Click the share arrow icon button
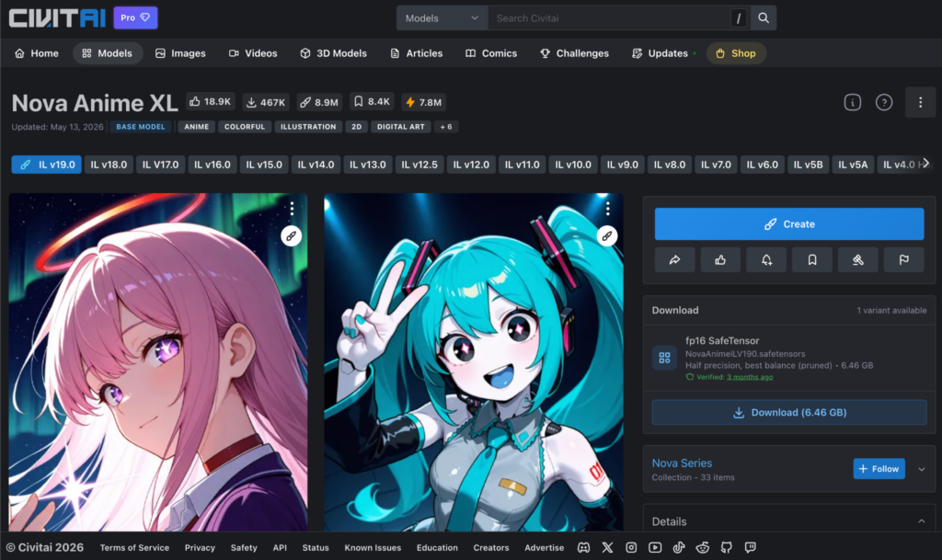This screenshot has width=942, height=560. [x=674, y=260]
